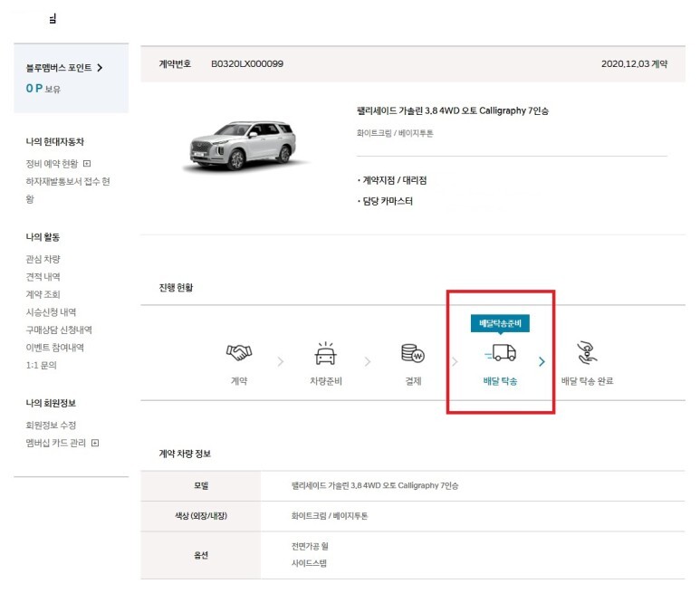Click the truck 배달 탁송 step icon

click(x=501, y=352)
